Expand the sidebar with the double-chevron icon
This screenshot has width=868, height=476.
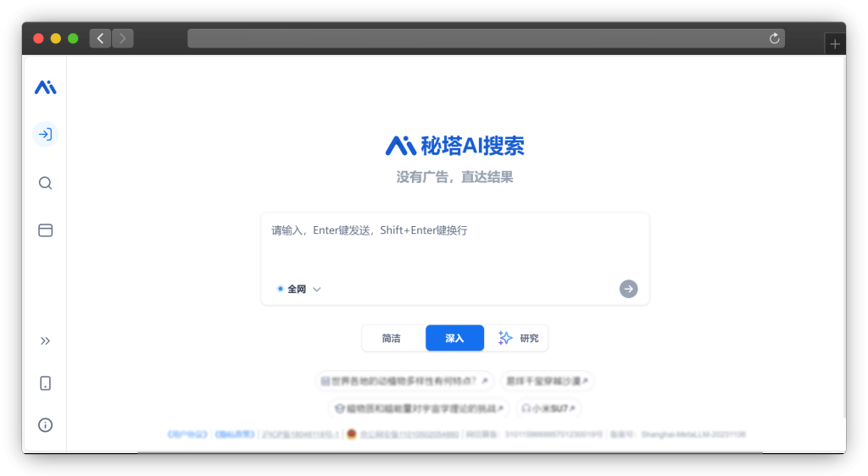coord(46,341)
